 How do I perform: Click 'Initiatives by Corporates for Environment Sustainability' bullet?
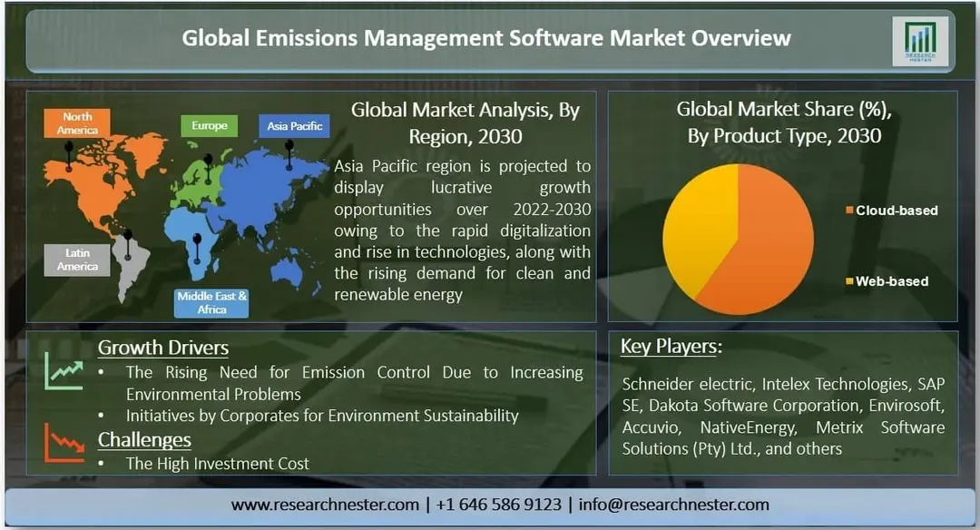[322, 416]
